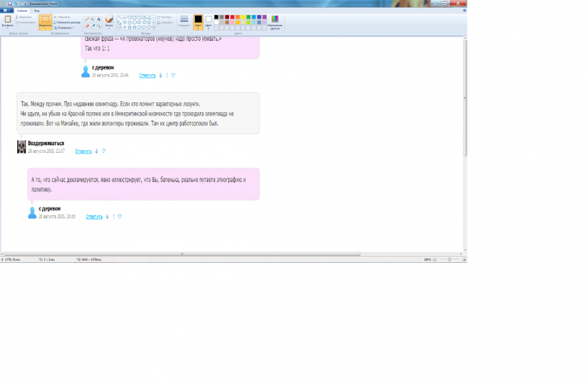The width and height of the screenshot is (588, 384).
Task: Switch to the Вид (View) ribbon tab
Action: coord(37,10)
